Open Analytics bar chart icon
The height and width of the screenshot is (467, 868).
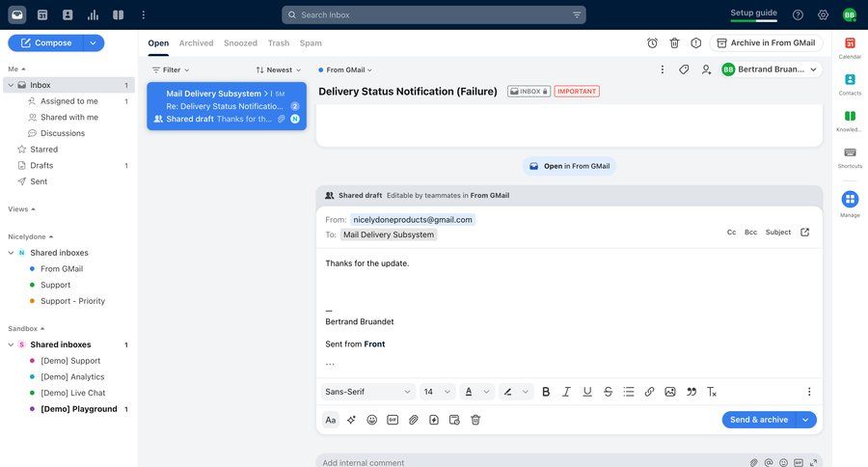point(93,15)
